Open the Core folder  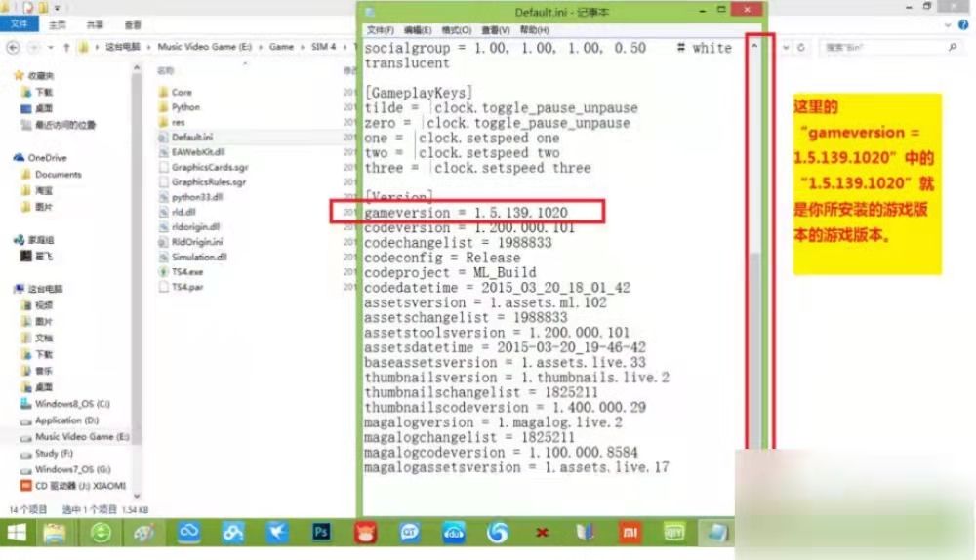[x=182, y=92]
